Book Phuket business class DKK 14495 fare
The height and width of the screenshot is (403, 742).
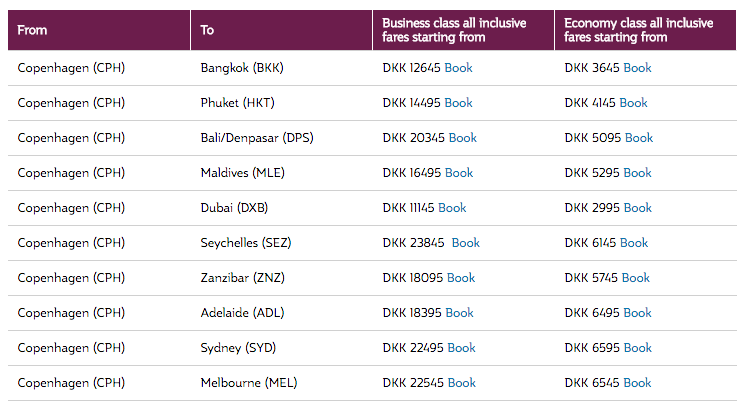click(458, 103)
